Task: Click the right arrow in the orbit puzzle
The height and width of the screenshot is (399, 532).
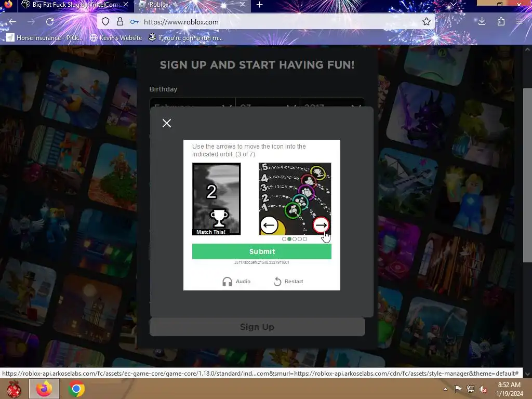Action: click(321, 225)
